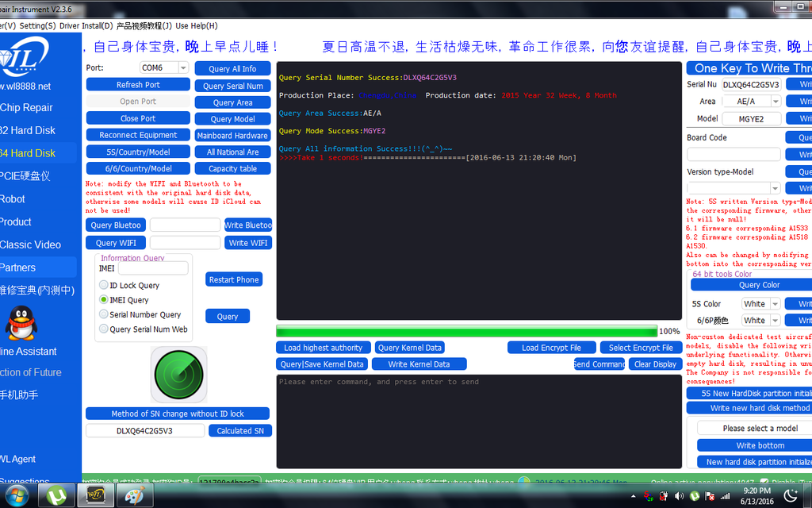Click the Query All Info button

[232, 69]
